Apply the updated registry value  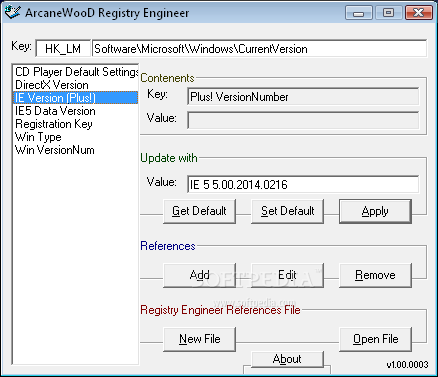pos(375,211)
